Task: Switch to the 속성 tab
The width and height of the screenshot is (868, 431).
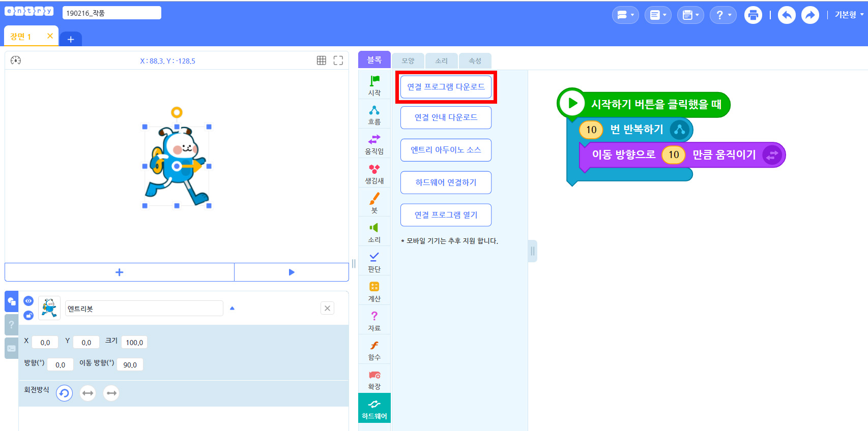Action: point(475,61)
